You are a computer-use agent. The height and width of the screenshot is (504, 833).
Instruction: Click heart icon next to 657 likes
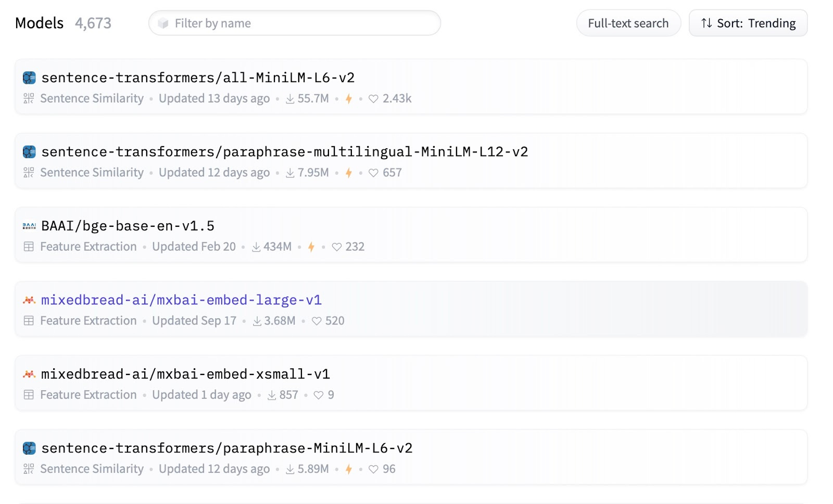[x=373, y=173]
